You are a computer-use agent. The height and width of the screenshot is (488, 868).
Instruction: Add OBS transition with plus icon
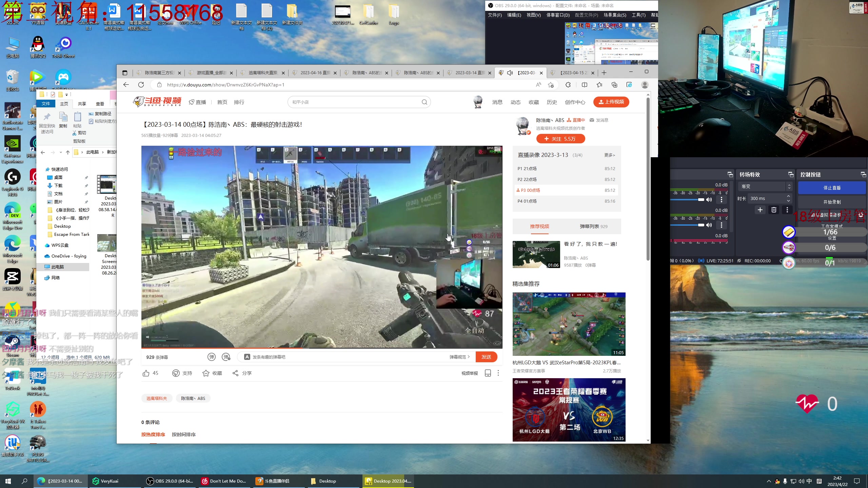point(760,210)
